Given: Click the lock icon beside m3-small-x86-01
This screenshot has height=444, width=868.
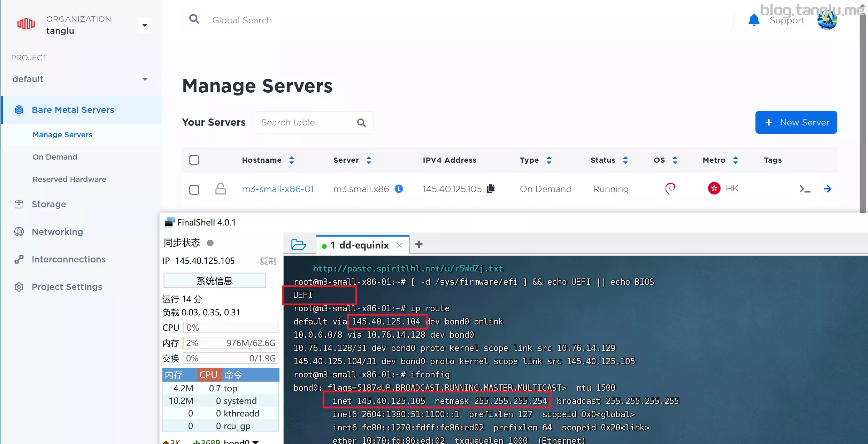Looking at the screenshot, I should (220, 189).
